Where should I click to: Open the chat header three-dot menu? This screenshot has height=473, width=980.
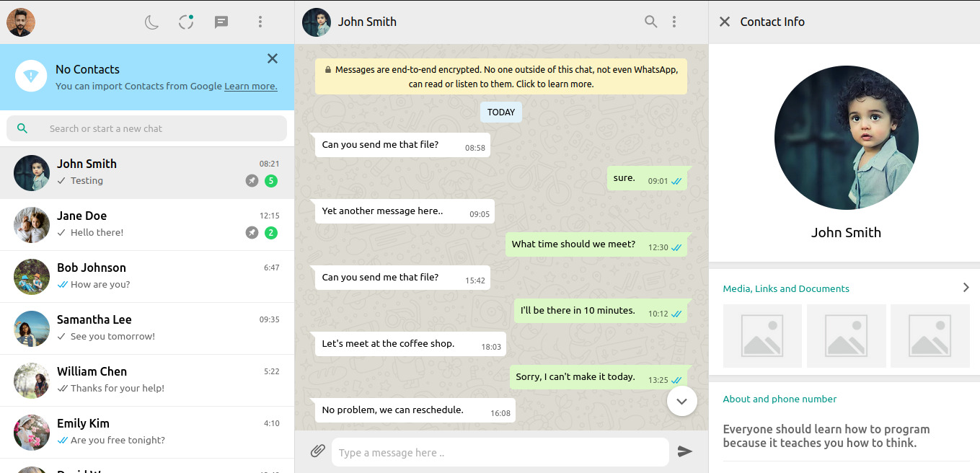(674, 22)
